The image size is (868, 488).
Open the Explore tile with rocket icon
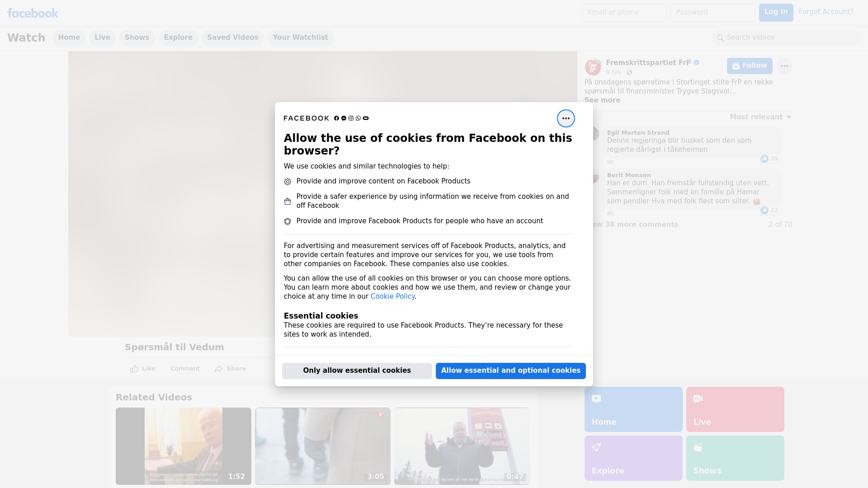tap(633, 458)
